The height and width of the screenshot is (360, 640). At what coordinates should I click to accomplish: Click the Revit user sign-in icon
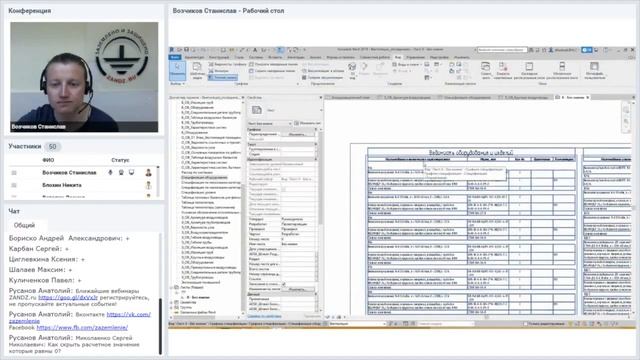click(551, 50)
